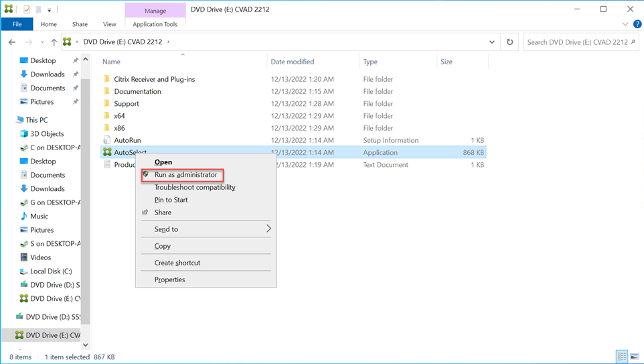Image resolution: width=644 pixels, height=364 pixels.
Task: Select Properties in the context menu
Action: tap(169, 280)
